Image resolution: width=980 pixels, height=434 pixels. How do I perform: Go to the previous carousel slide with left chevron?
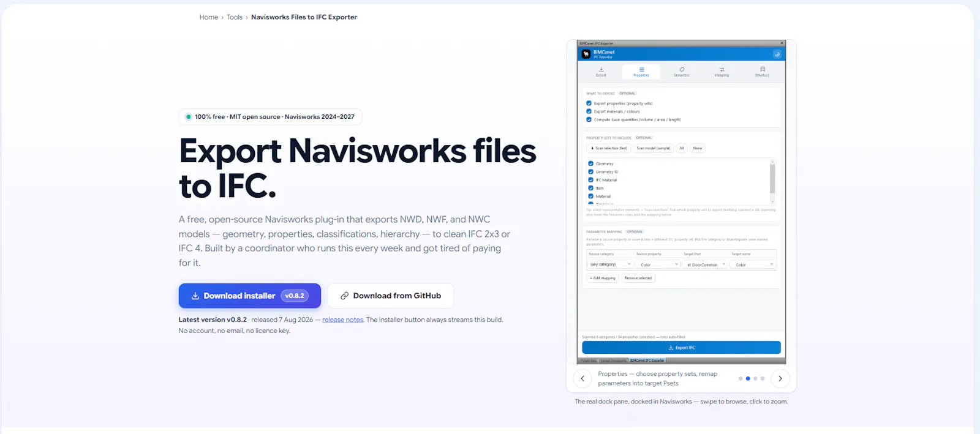[582, 378]
